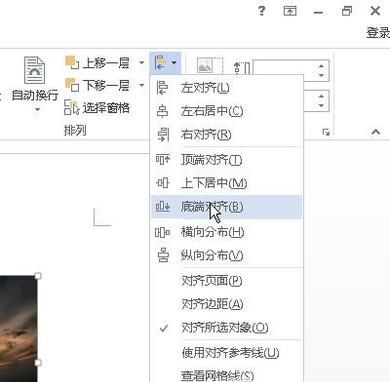The width and height of the screenshot is (390, 382).
Task: Select 左右居中(C) center horizontally
Action: click(x=227, y=111)
